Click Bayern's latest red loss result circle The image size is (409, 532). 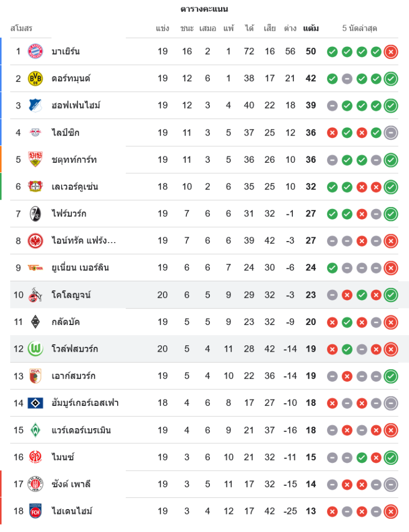(391, 52)
